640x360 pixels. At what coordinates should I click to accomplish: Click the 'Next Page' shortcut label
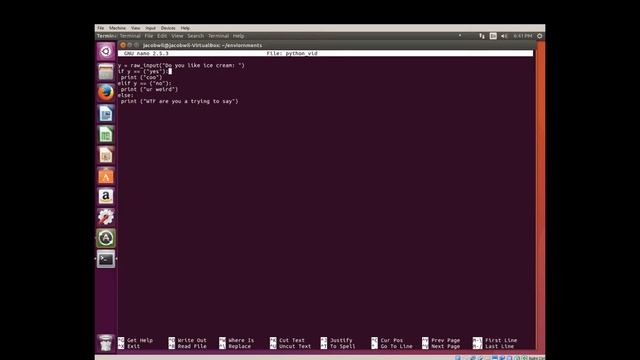click(446, 347)
